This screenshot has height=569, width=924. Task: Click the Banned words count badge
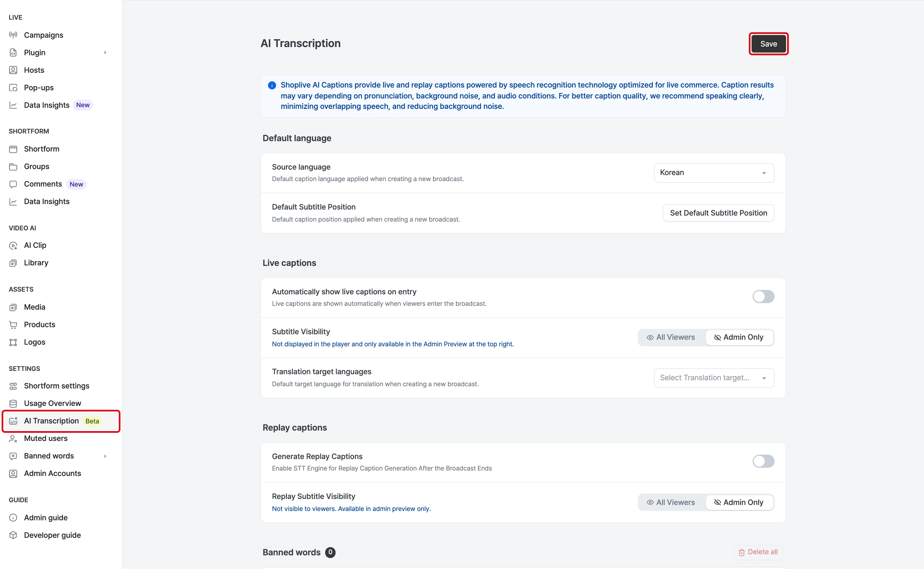point(330,552)
